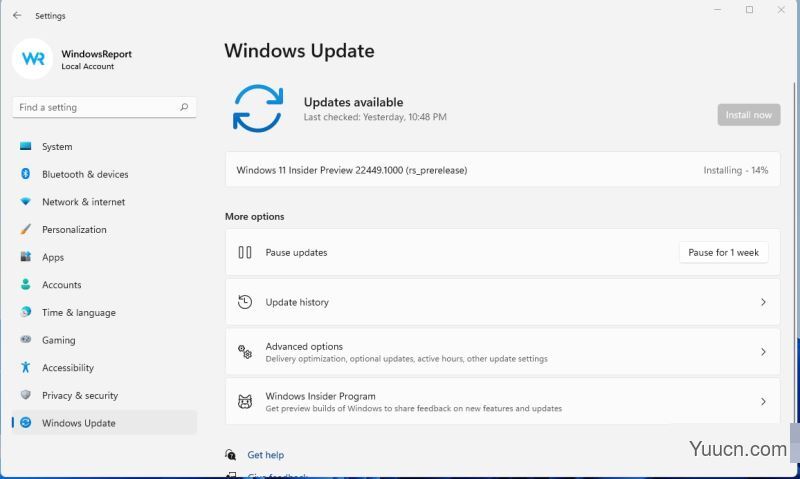Image resolution: width=800 pixels, height=479 pixels.
Task: Open the System settings page
Action: [x=104, y=146]
